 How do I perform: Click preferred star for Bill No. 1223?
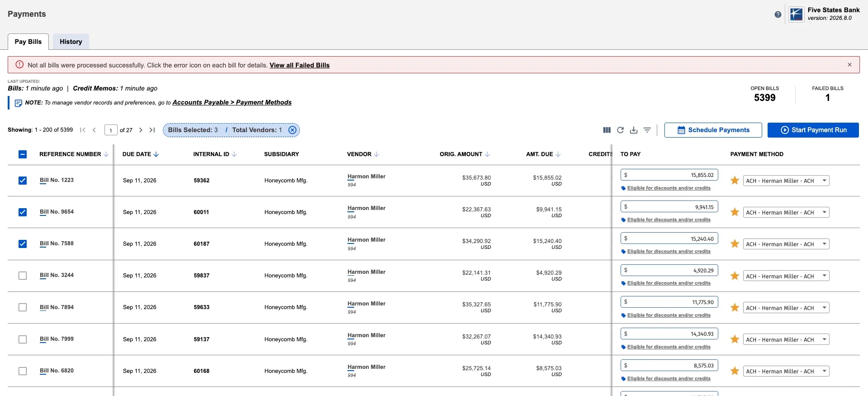pos(735,181)
